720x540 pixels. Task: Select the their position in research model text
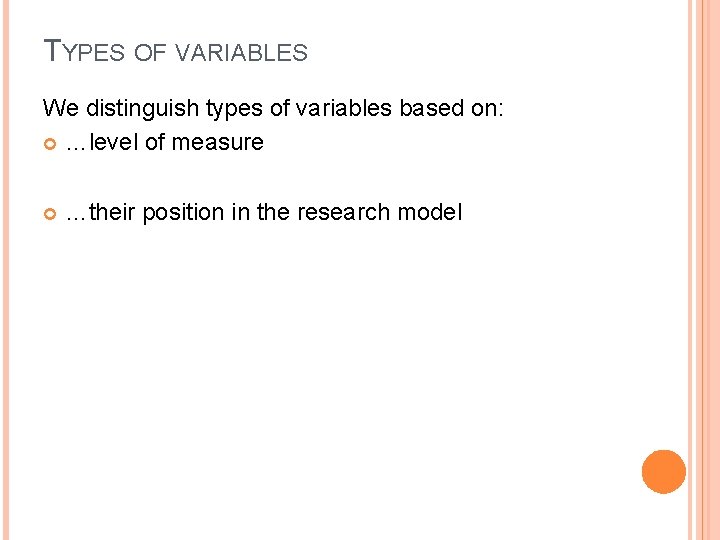263,213
